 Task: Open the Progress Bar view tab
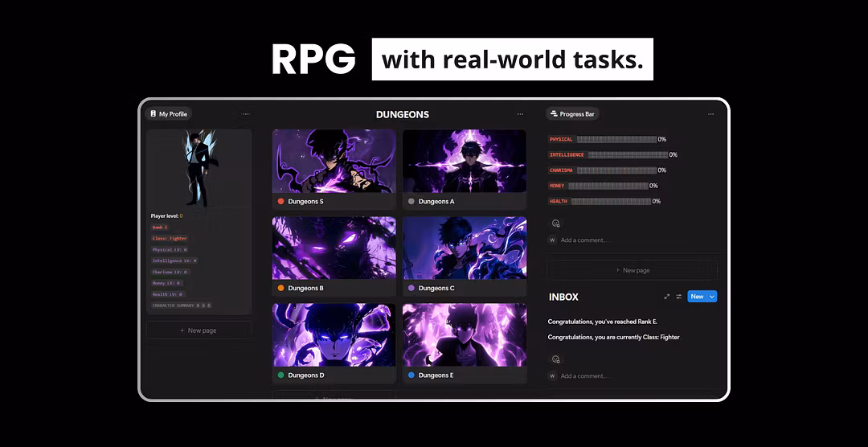pos(572,114)
